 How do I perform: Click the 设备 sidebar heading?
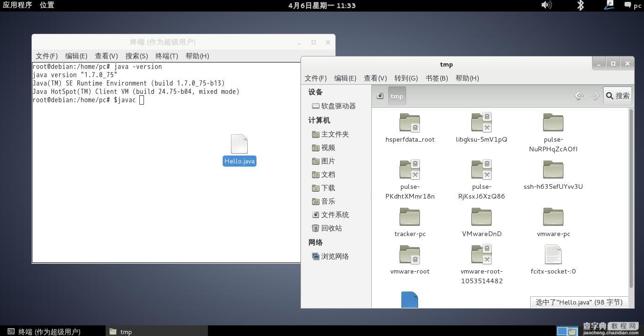[x=316, y=92]
